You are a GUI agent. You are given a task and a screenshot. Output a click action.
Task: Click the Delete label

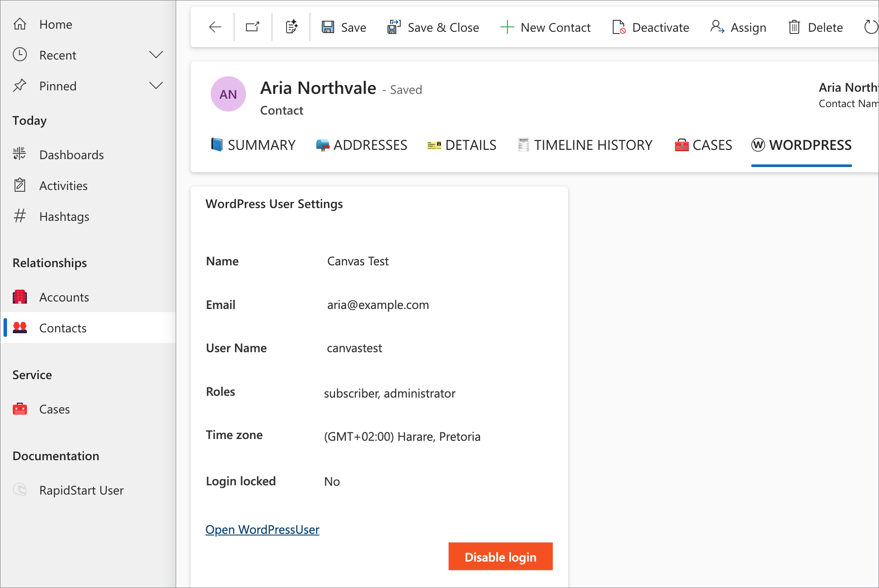click(x=825, y=27)
